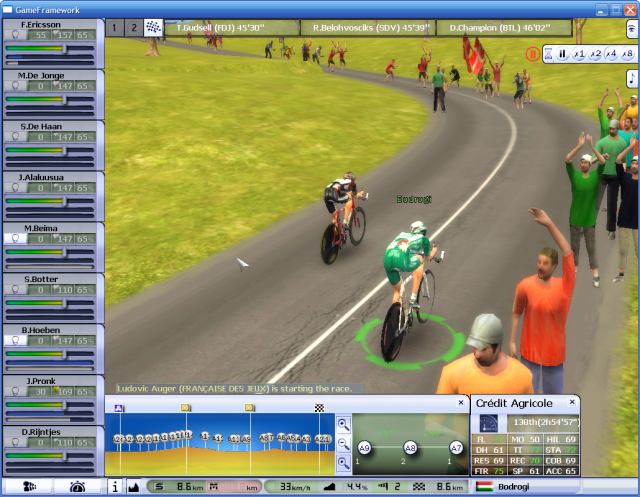The height and width of the screenshot is (497, 640).
Task: Adjust S.De Haan's effort slider
Action: 50,150
